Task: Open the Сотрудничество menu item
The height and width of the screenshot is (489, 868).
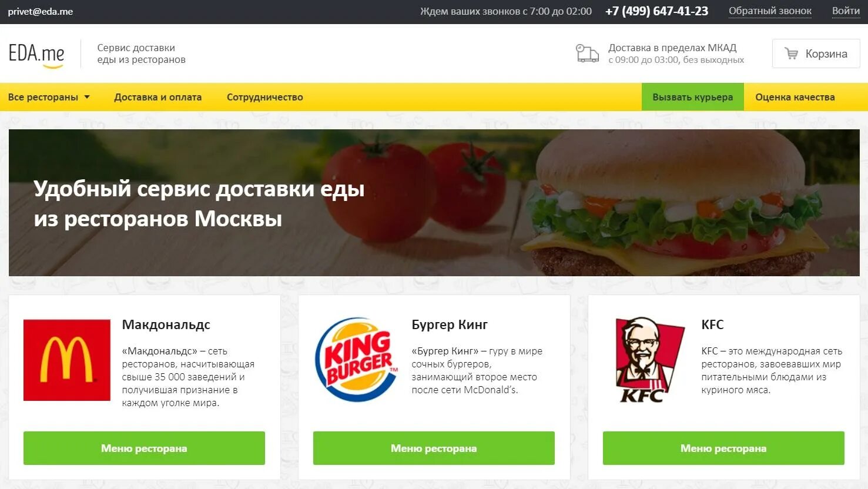Action: (265, 97)
